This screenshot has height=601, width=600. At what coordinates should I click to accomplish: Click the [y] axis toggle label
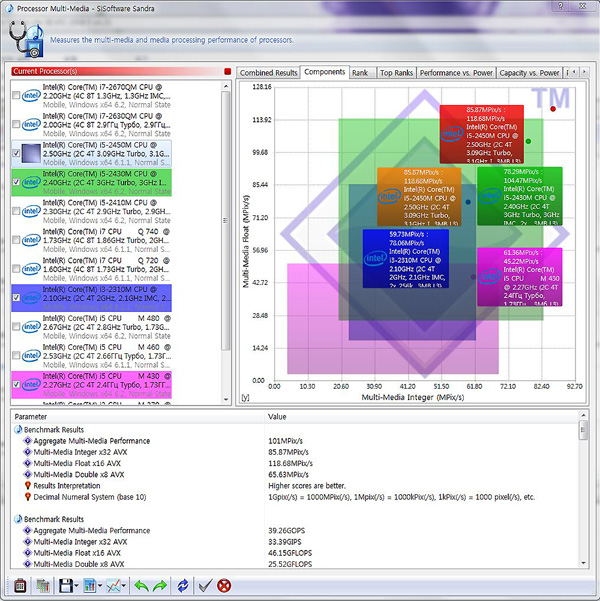(x=245, y=397)
